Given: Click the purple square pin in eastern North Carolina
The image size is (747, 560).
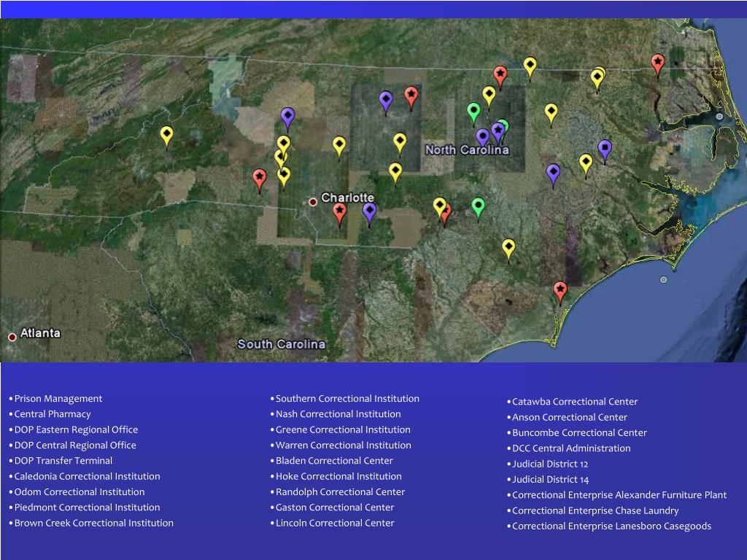Looking at the screenshot, I should point(605,151).
